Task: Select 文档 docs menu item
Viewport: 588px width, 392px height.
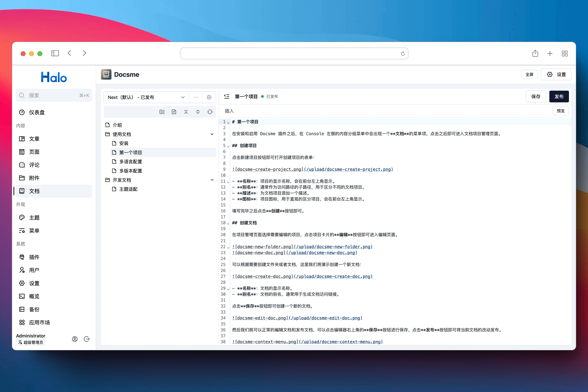Action: click(54, 191)
